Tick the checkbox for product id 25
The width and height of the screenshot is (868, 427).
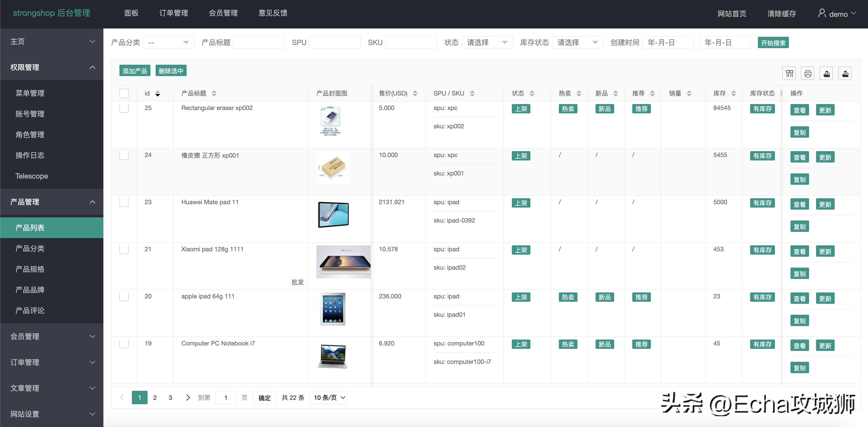(x=124, y=108)
